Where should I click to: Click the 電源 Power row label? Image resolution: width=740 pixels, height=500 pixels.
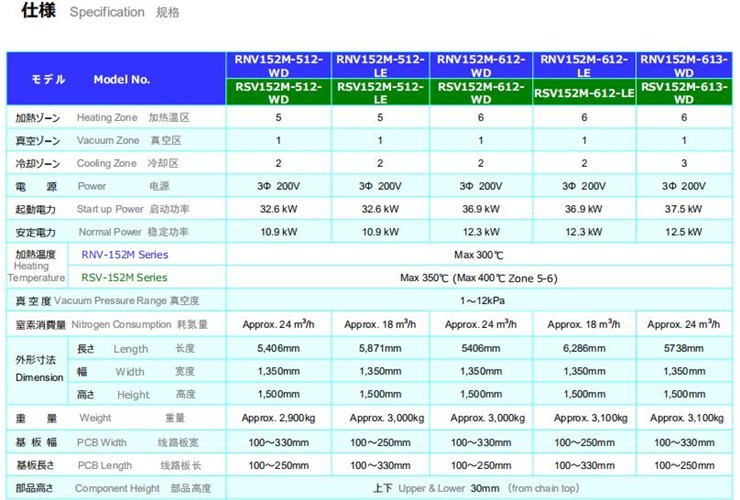pos(92,186)
